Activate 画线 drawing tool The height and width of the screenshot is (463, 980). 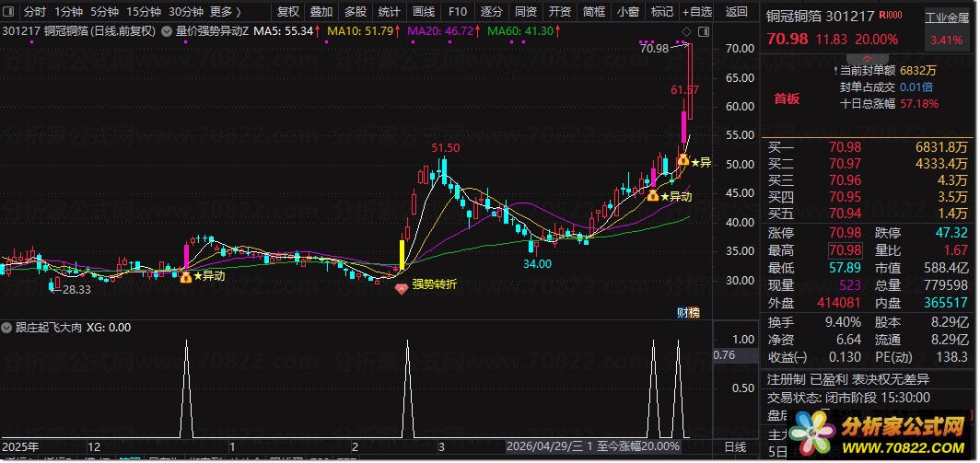pos(424,11)
